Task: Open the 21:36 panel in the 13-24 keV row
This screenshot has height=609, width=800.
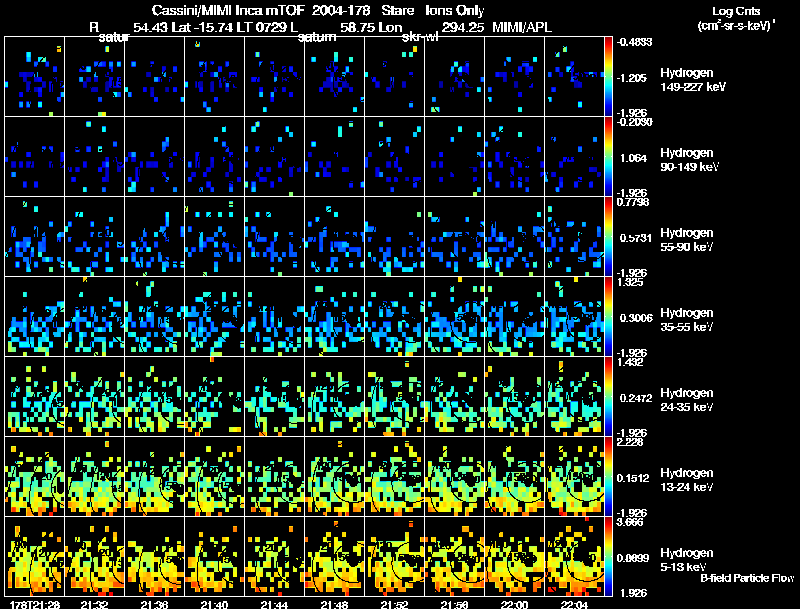Action: [x=154, y=477]
